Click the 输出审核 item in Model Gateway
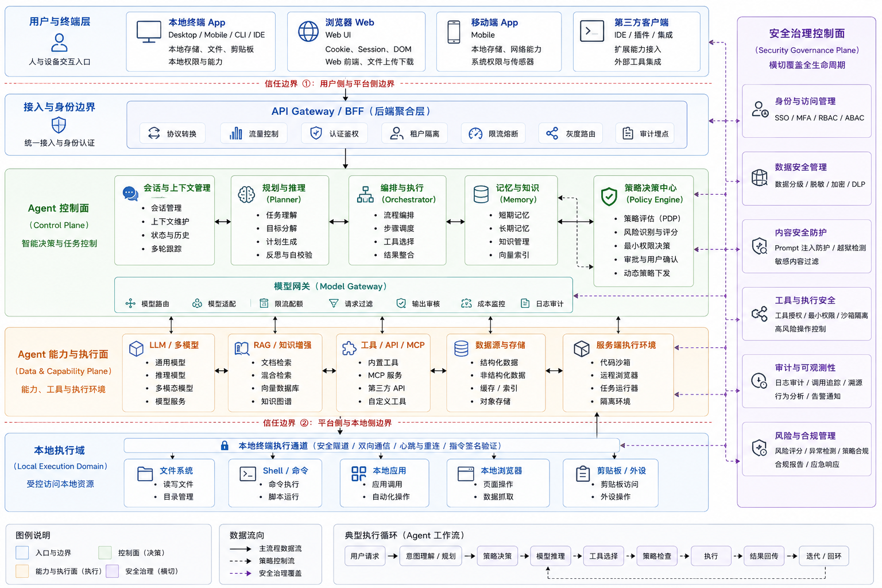882x588 pixels. [x=418, y=303]
